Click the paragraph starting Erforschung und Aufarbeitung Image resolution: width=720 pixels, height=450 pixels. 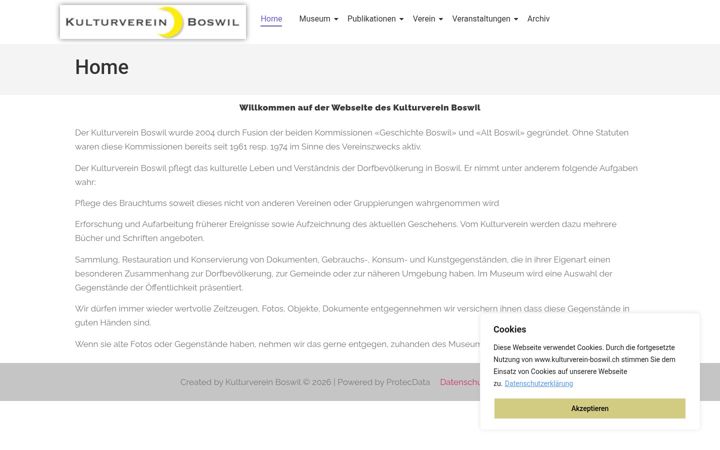pos(346,231)
